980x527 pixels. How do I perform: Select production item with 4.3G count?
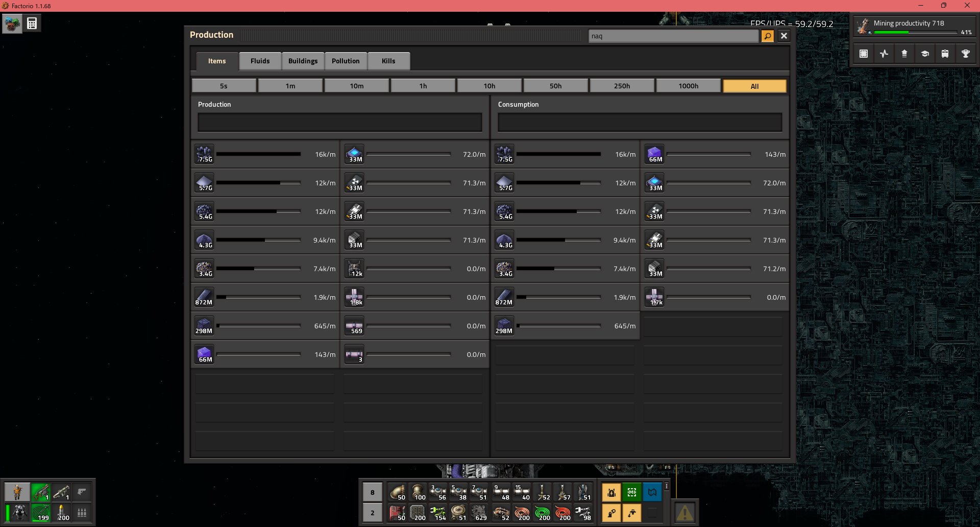coord(204,240)
